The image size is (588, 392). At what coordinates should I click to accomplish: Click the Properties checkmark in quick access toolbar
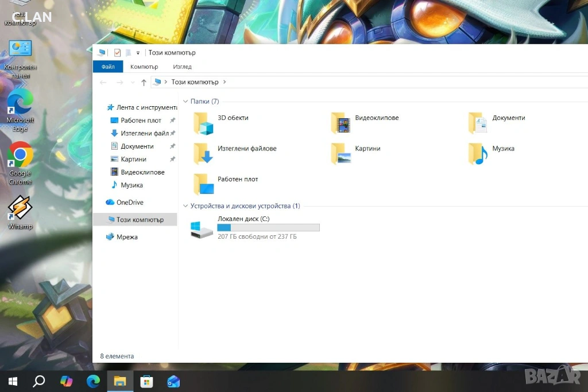(117, 53)
